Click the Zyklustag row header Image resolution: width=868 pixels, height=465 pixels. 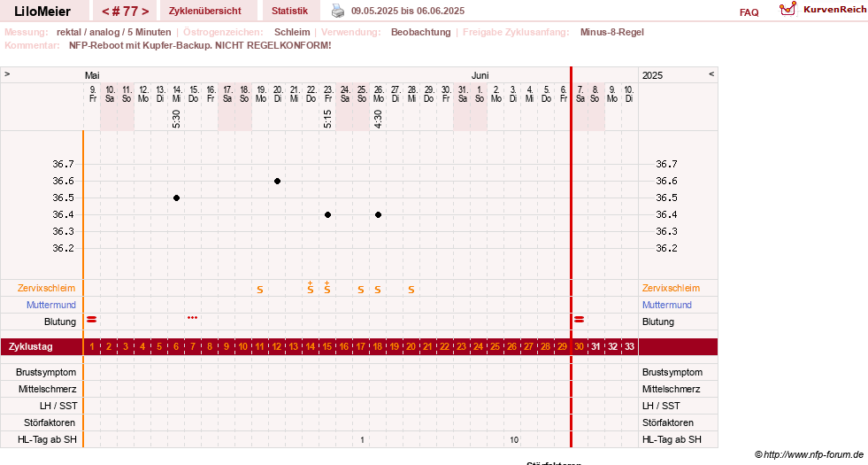[30, 346]
